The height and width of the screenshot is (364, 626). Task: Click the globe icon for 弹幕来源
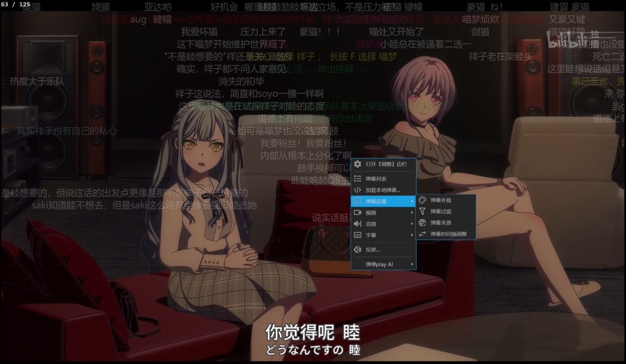pyautogui.click(x=423, y=223)
